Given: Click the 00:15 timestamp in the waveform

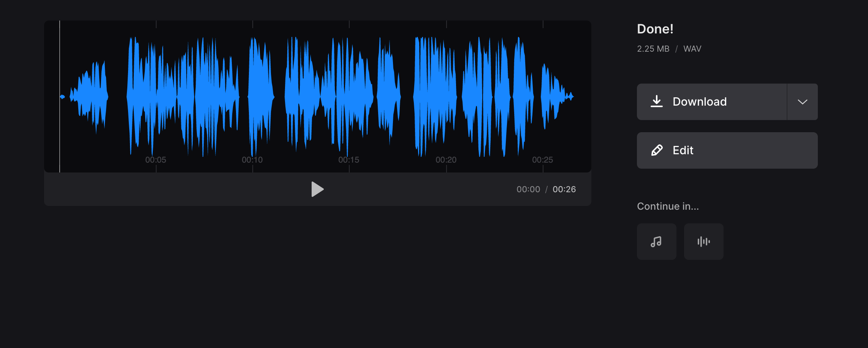Looking at the screenshot, I should (349, 160).
